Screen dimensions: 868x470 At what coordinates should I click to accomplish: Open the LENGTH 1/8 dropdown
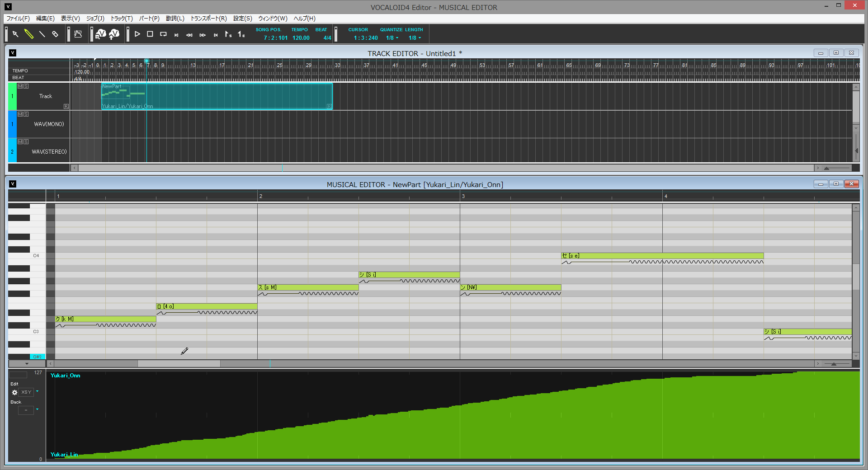(x=415, y=38)
